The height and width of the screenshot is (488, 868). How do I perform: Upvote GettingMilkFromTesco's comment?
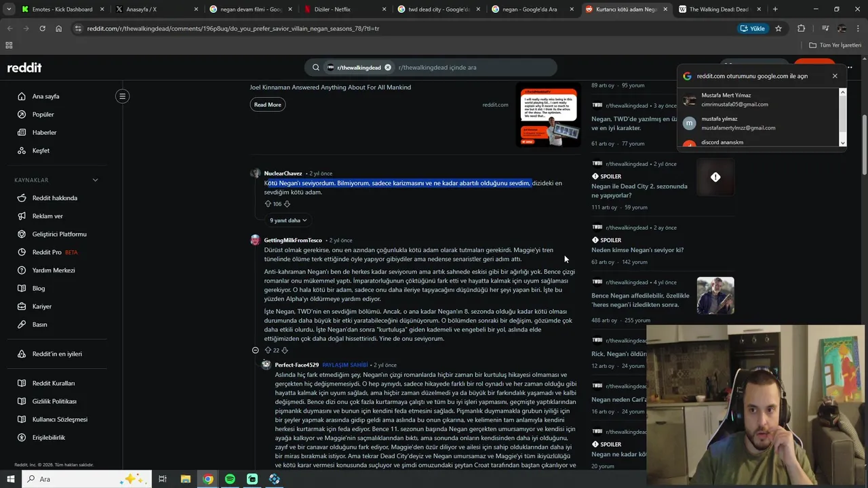coord(268,350)
